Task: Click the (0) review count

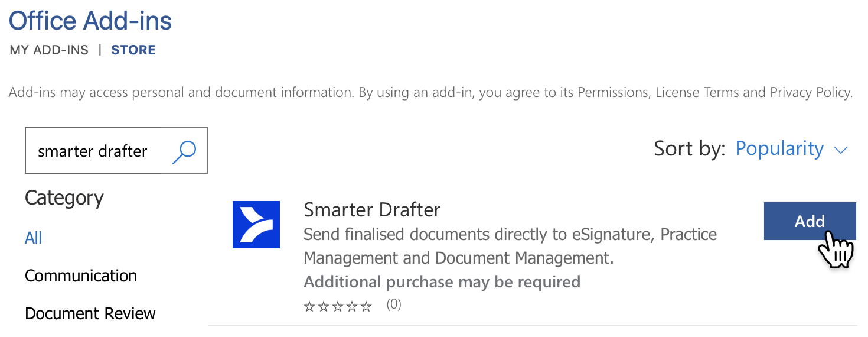Action: click(394, 305)
